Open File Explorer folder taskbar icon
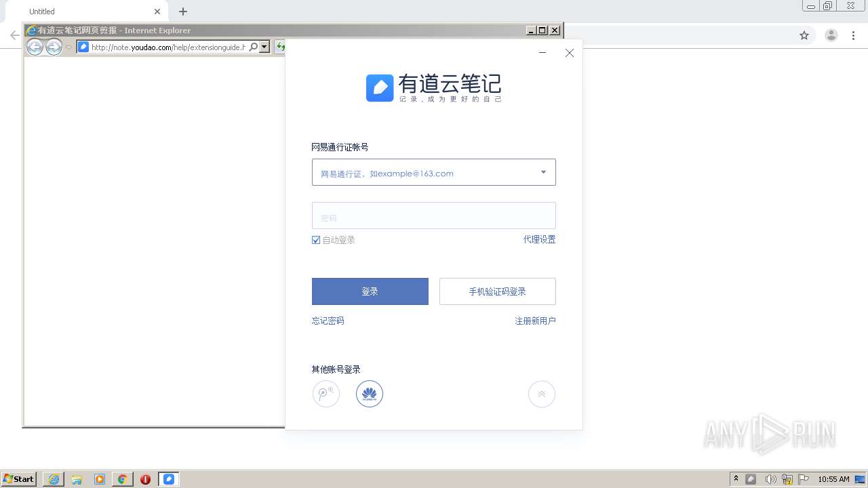Image resolution: width=868 pixels, height=488 pixels. point(77,479)
